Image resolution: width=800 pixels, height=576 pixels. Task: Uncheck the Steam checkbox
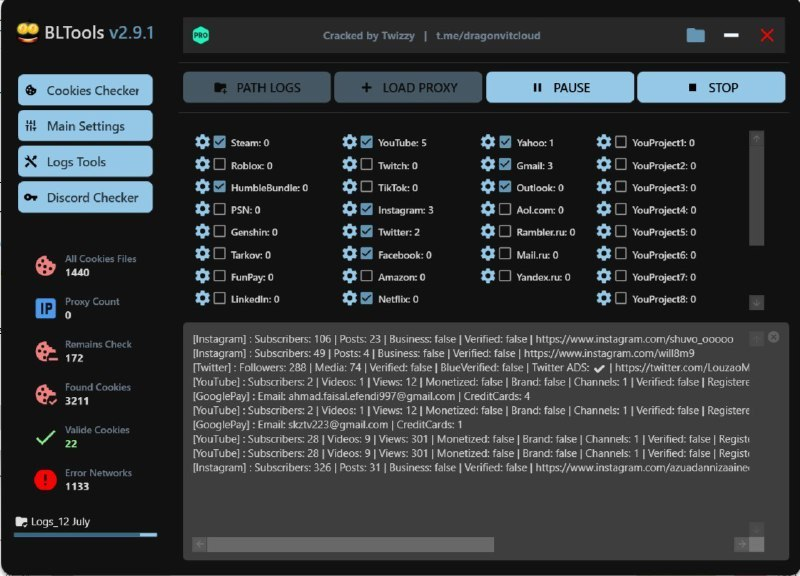pyautogui.click(x=220, y=143)
